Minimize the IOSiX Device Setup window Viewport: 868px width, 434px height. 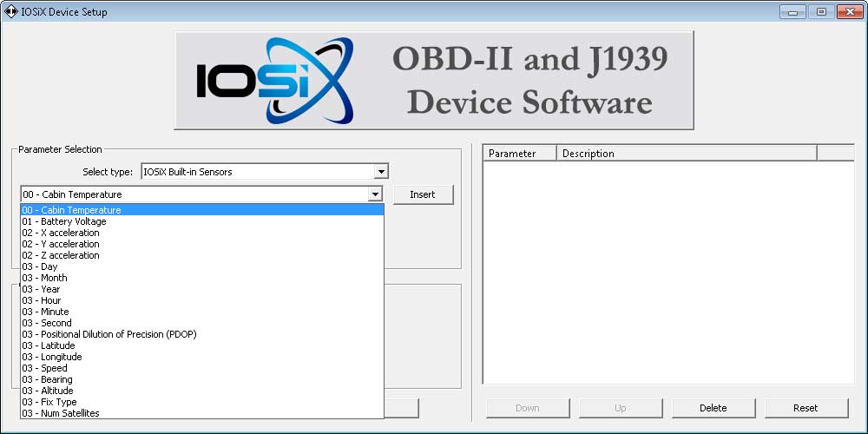coord(792,11)
